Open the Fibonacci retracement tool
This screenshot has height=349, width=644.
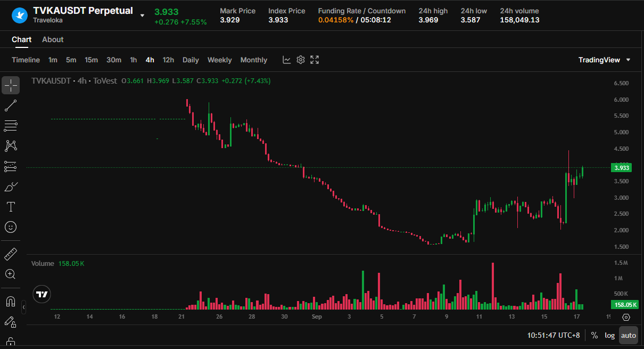point(11,126)
